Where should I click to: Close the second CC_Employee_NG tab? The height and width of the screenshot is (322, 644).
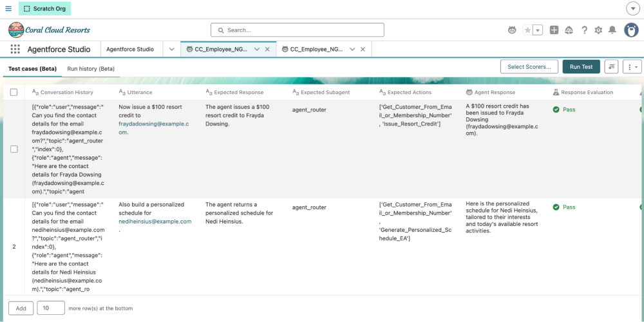363,50
